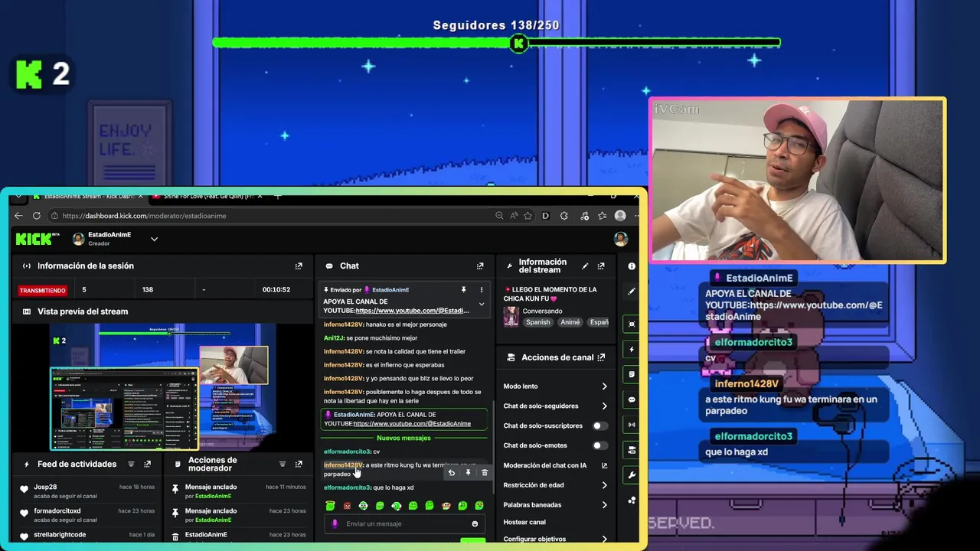The image size is (980, 551).
Task: Click formadorcitoxd in activity feed
Action: pos(57,511)
